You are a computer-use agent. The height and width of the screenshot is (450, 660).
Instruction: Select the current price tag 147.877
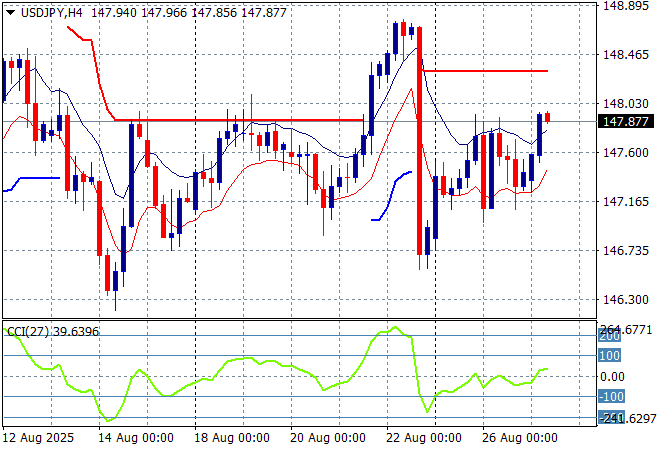[626, 122]
